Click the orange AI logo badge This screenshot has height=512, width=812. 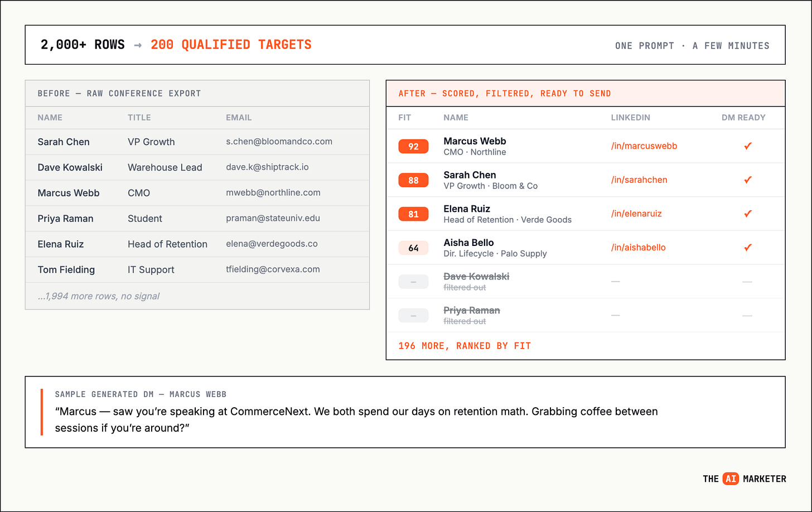(731, 479)
